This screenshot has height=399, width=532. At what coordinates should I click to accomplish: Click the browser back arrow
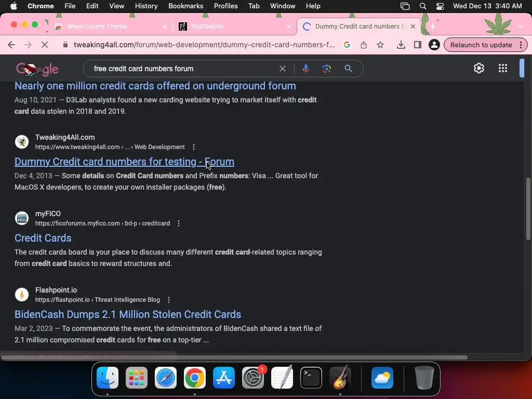pos(11,45)
